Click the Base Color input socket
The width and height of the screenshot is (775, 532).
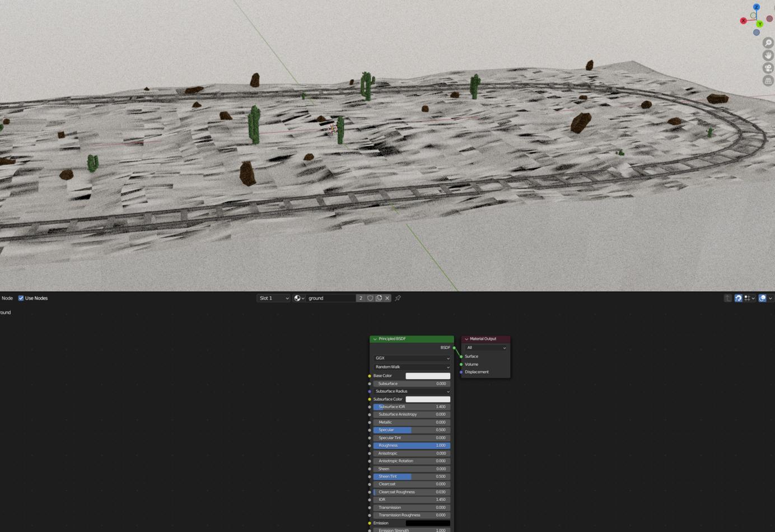(370, 376)
